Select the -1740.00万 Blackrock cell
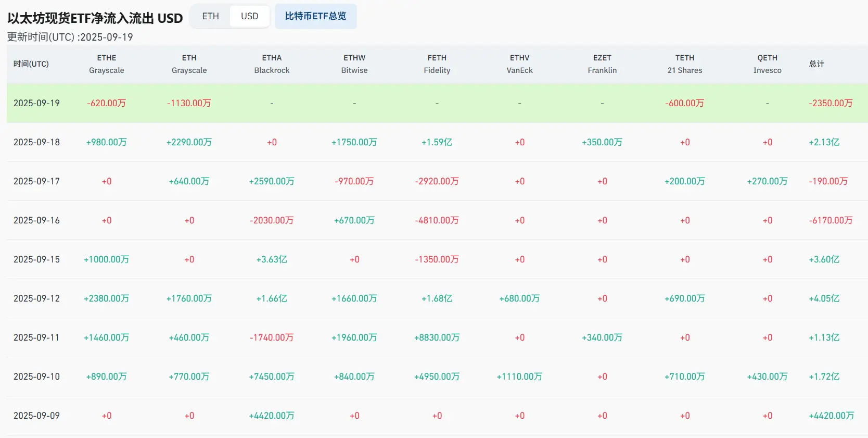Image resolution: width=868 pixels, height=438 pixels. click(272, 337)
